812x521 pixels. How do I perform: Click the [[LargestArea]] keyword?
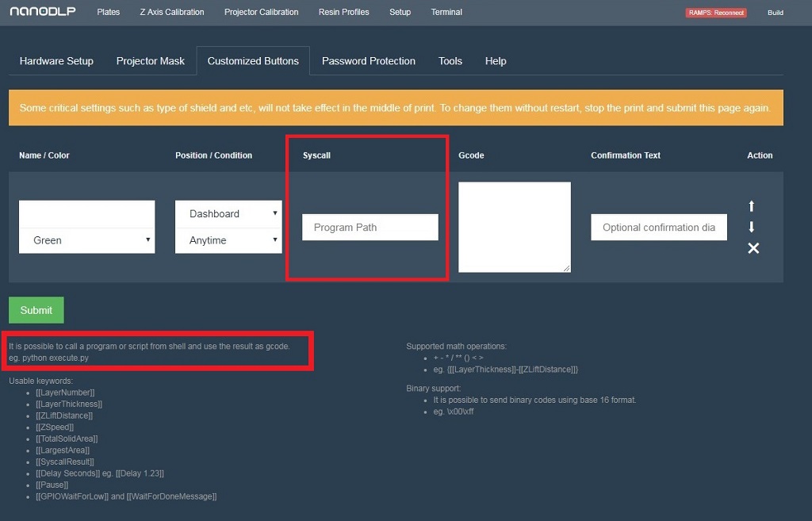click(x=63, y=450)
